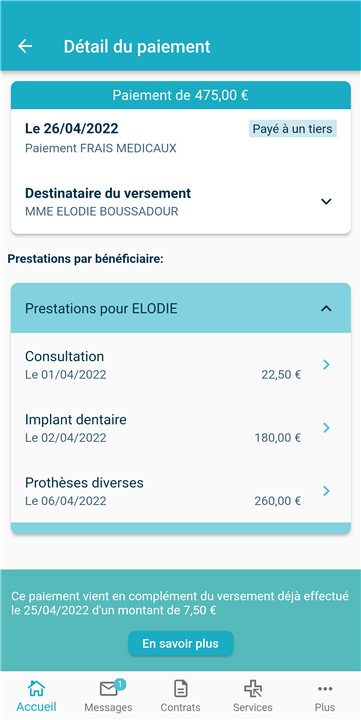361x720 pixels.
Task: Open the Messages envelope icon
Action: pyautogui.click(x=108, y=689)
